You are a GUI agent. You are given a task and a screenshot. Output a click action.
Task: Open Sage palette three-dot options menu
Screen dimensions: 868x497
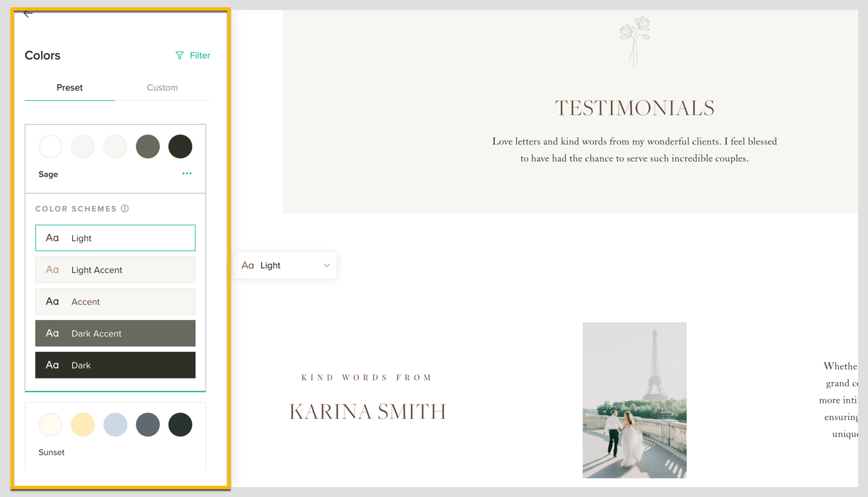tap(187, 174)
